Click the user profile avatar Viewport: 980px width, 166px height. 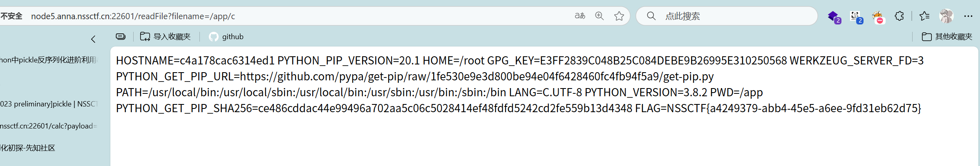946,16
